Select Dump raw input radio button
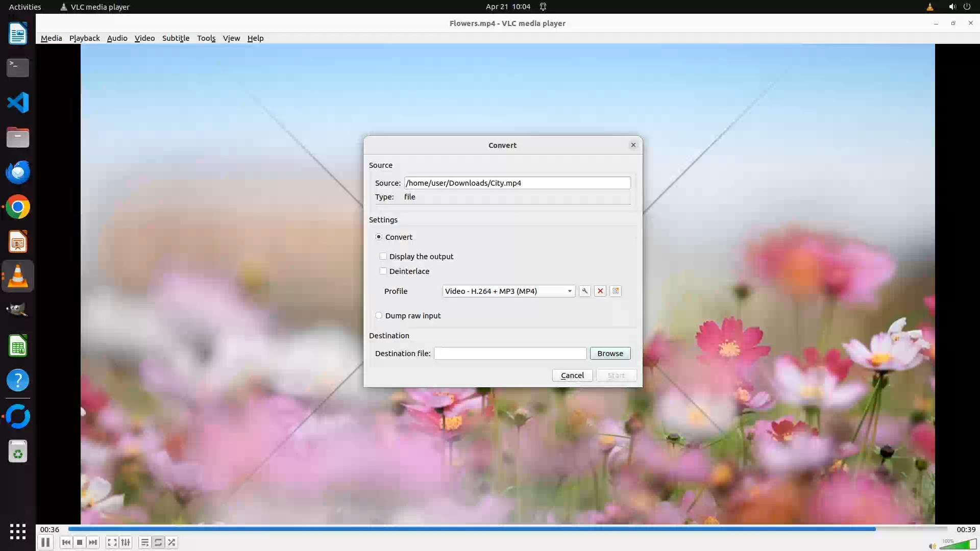This screenshot has width=980, height=551. pyautogui.click(x=379, y=315)
